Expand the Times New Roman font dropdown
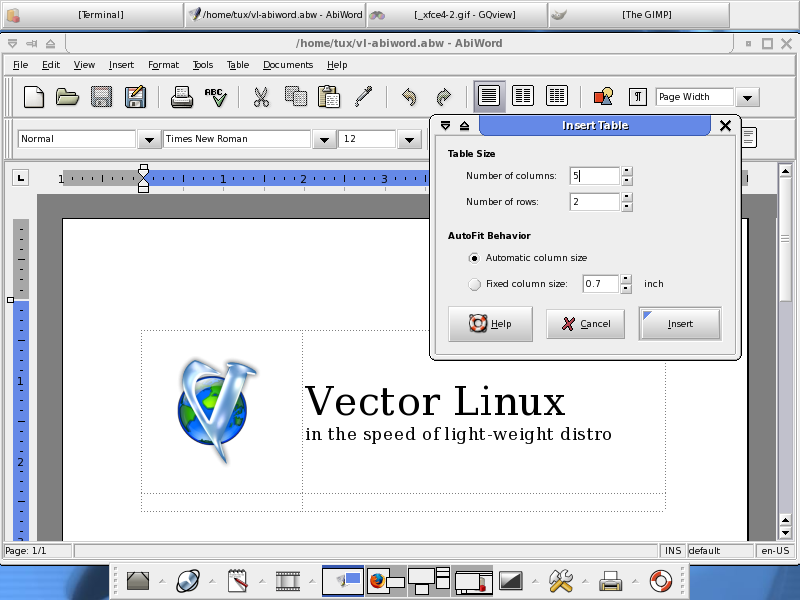The image size is (800, 600). [323, 139]
